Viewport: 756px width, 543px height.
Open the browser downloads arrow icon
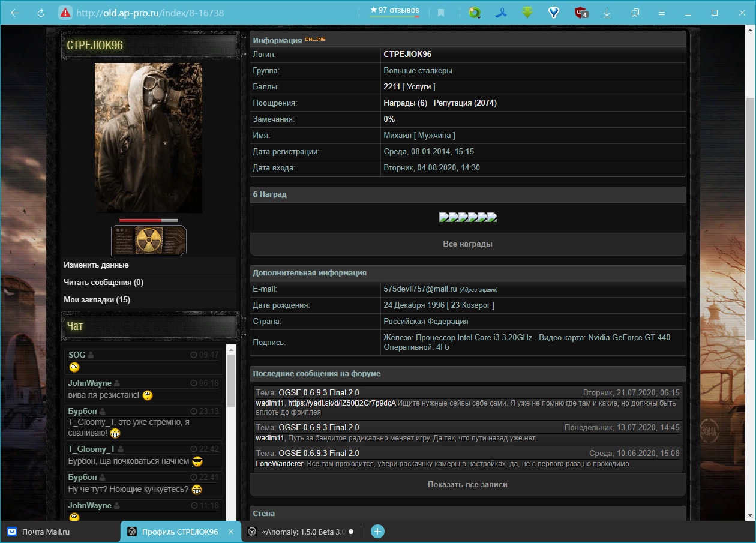[x=607, y=13]
